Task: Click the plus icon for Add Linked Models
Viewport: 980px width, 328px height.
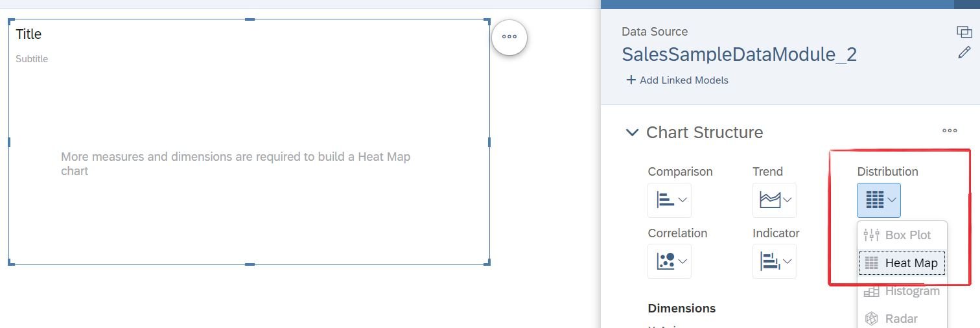Action: (631, 80)
